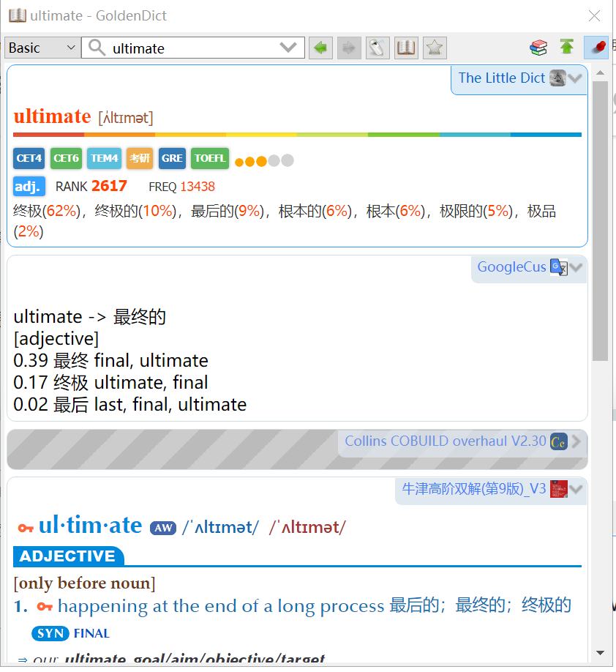
Task: Click the GoogleCus header link
Action: [x=511, y=267]
